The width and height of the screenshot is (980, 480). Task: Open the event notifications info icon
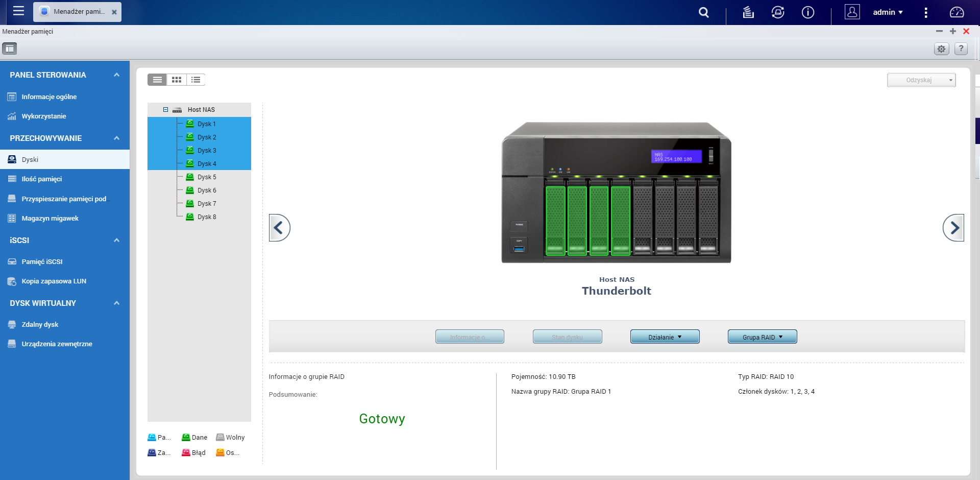[808, 12]
